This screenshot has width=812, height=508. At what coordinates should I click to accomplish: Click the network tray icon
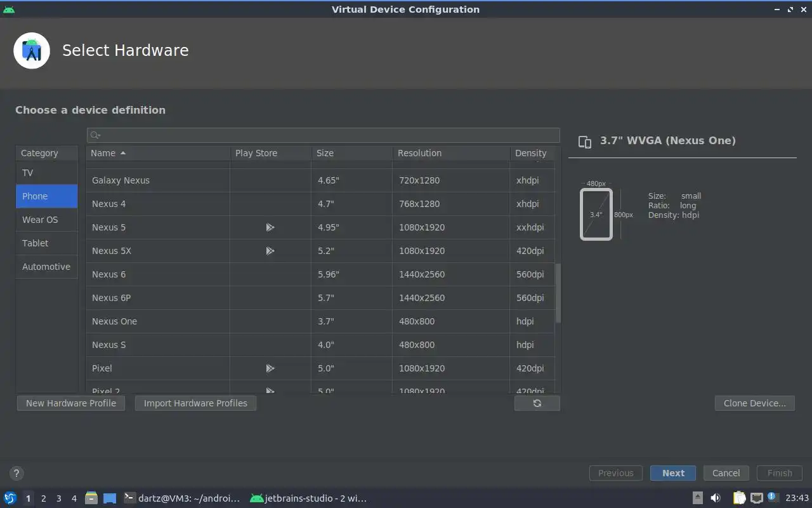tap(756, 498)
